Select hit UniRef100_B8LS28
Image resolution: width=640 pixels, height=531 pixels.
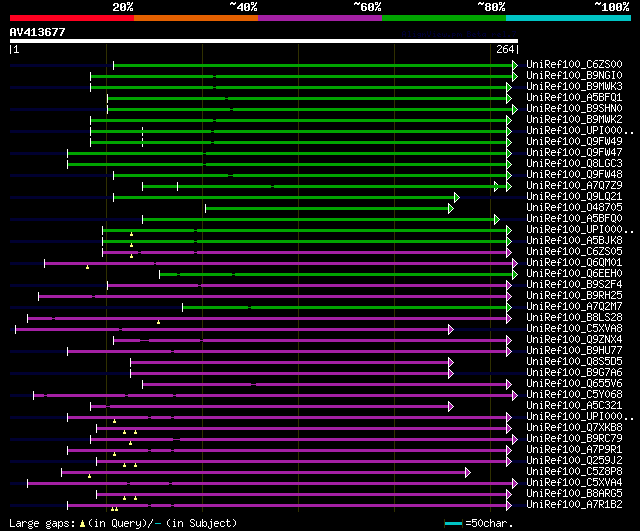tap(574, 318)
